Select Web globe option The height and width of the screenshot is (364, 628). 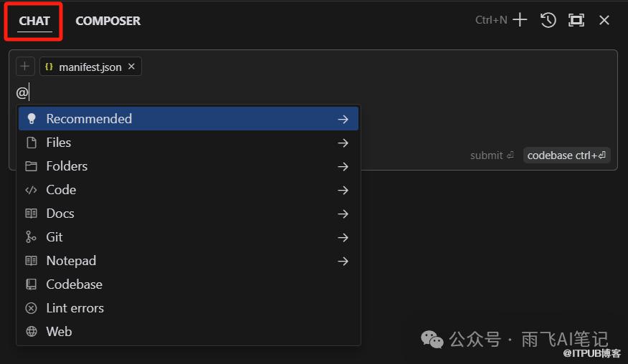tap(189, 332)
